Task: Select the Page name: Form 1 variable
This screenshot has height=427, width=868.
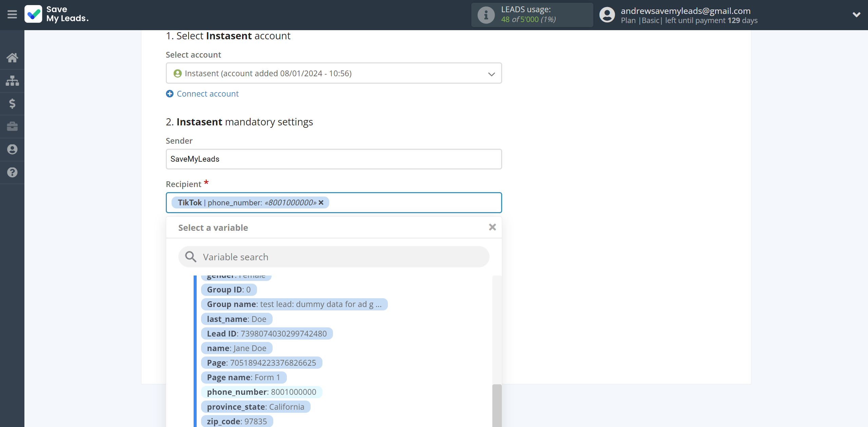Action: (244, 377)
